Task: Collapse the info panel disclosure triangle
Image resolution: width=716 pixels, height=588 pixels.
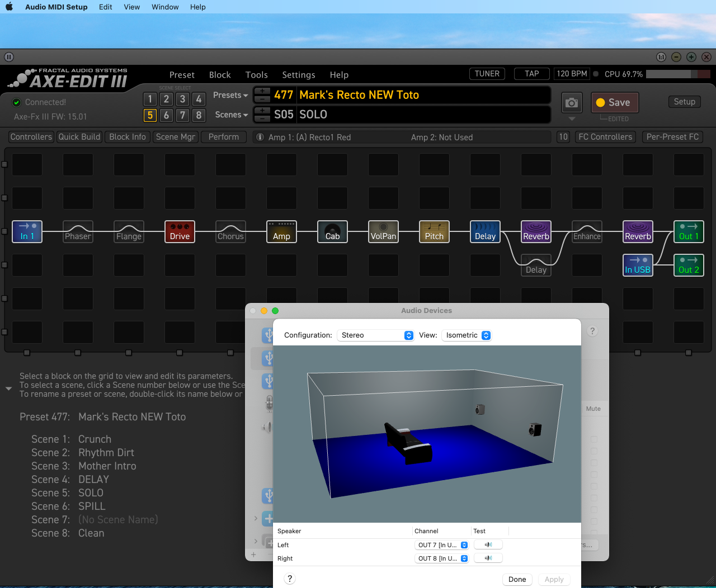Action: coord(8,388)
